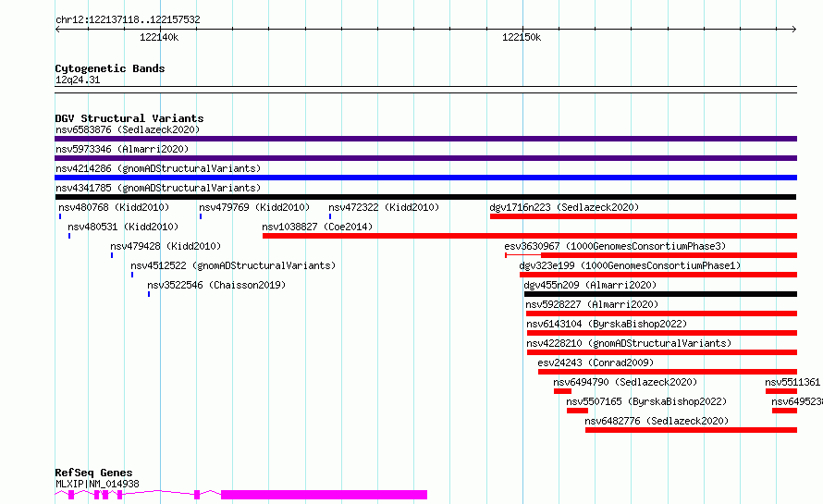
Task: Click the Cytogenetic Bands track title
Action: [x=110, y=68]
